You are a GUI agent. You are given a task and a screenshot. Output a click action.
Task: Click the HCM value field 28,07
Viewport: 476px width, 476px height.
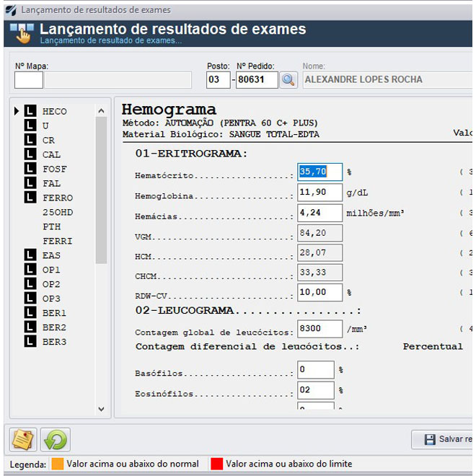pos(320,252)
